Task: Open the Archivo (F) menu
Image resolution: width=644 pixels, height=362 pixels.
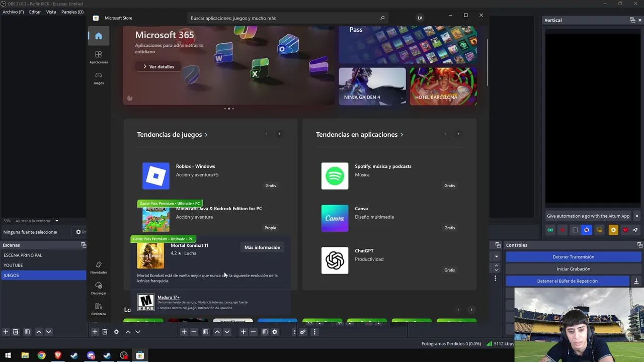Action: 13,12
